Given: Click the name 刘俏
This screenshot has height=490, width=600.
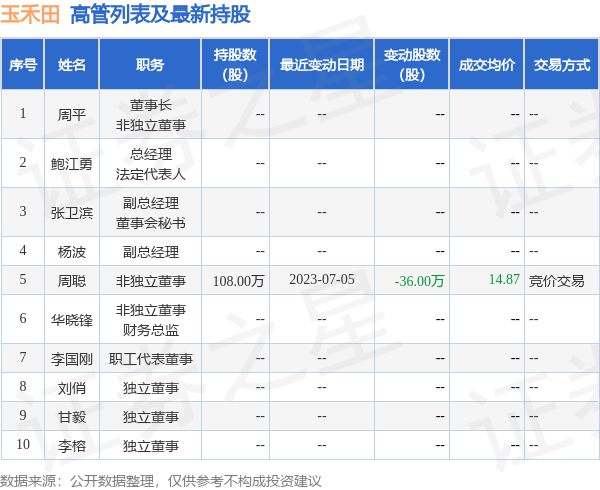Looking at the screenshot, I should [x=72, y=388].
